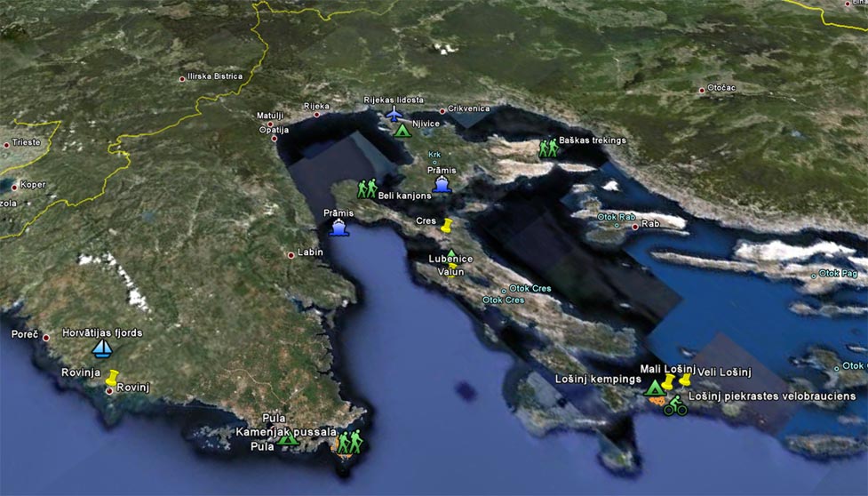Click the red city dot for Rijeka
The height and width of the screenshot is (496, 868).
coord(316,115)
